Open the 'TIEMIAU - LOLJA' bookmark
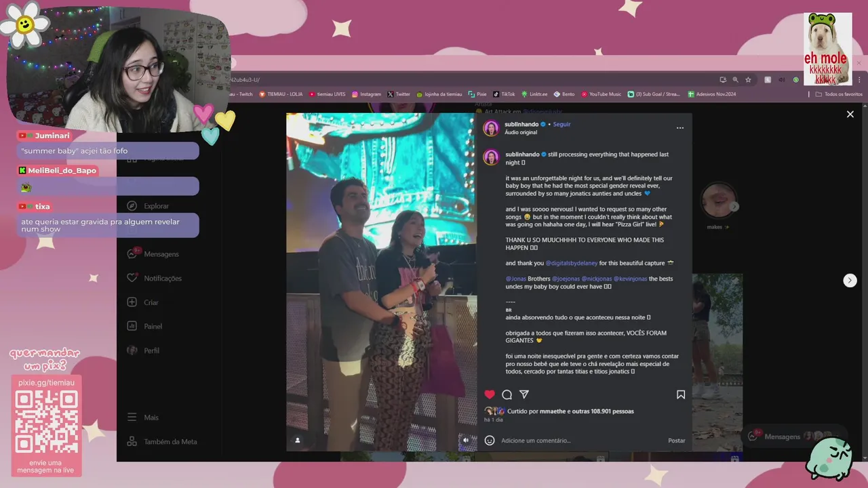 [281, 94]
